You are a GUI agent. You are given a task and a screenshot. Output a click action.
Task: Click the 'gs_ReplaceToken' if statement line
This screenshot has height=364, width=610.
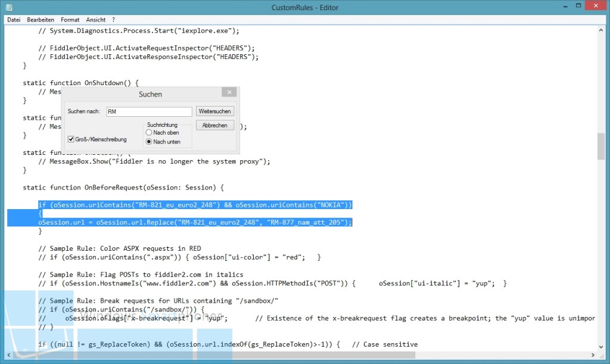(228, 344)
